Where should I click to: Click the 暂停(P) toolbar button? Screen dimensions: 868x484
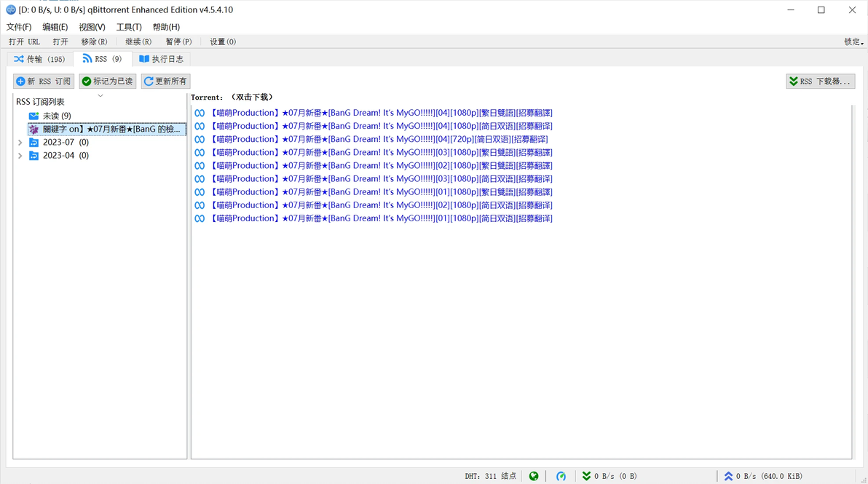(x=178, y=41)
